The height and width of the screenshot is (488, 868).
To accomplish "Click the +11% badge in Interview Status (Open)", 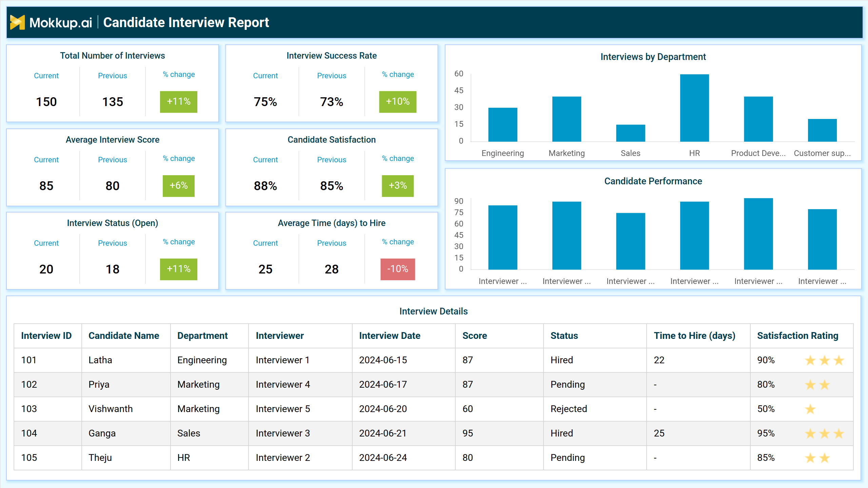I will point(179,269).
